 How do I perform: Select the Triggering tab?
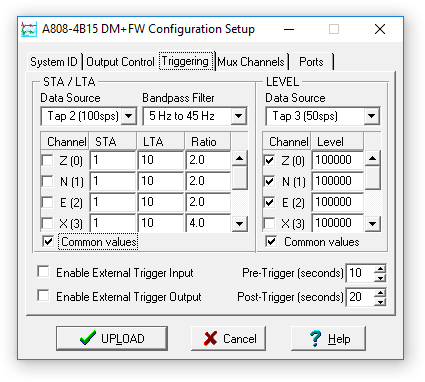186,61
